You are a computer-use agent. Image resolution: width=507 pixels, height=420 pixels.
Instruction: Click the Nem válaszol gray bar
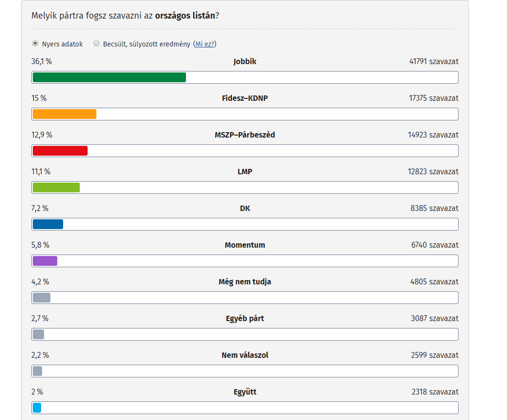point(38,371)
